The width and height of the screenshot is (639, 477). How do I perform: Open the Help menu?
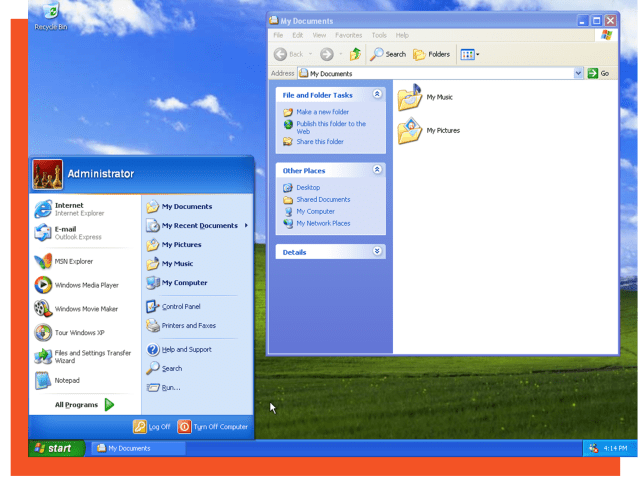[x=402, y=35]
